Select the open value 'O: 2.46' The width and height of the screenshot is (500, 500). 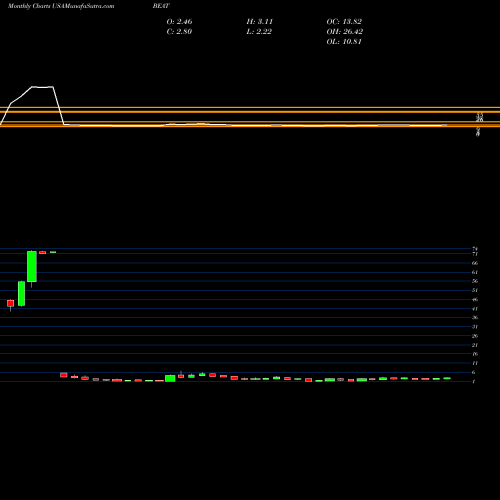(179, 22)
